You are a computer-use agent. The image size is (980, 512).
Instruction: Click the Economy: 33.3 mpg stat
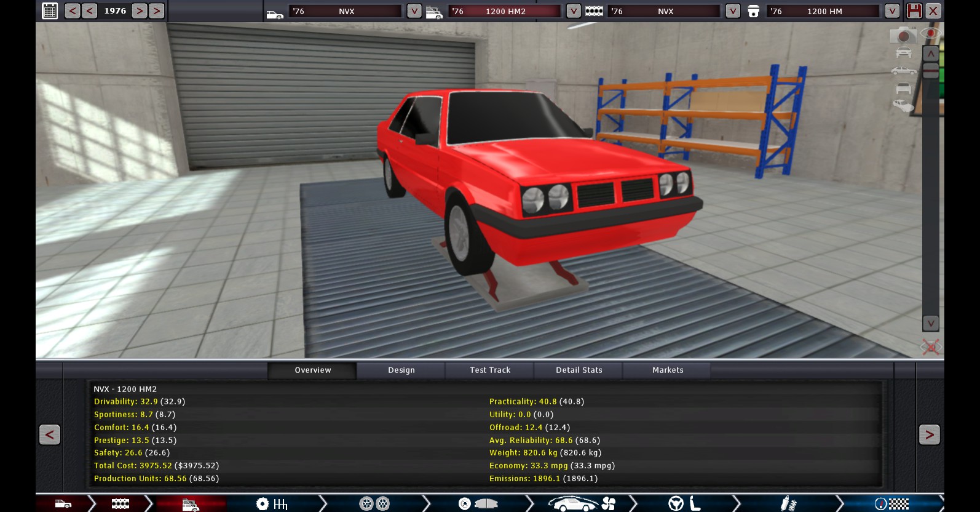552,465
